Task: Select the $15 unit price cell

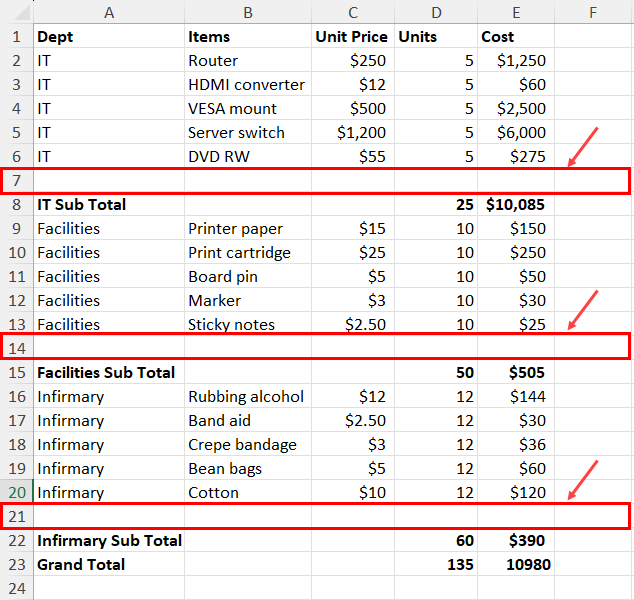Action: click(x=353, y=229)
